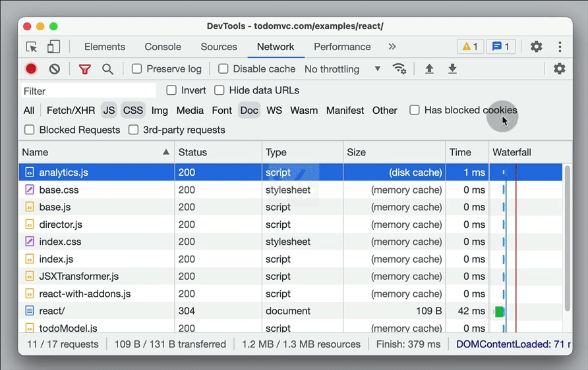Viewport: 588px width, 370px height.
Task: Clear the network log icon
Action: (54, 69)
